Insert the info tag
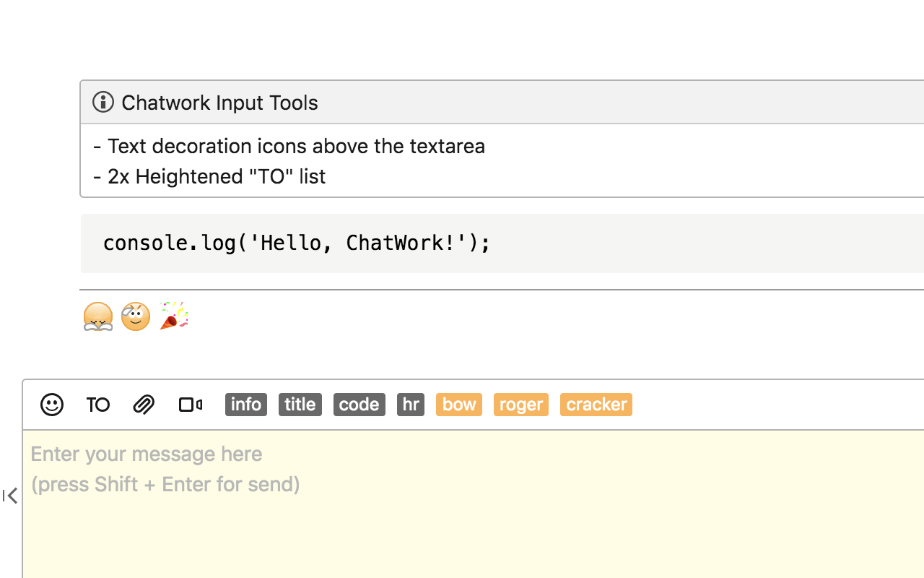 coord(246,405)
